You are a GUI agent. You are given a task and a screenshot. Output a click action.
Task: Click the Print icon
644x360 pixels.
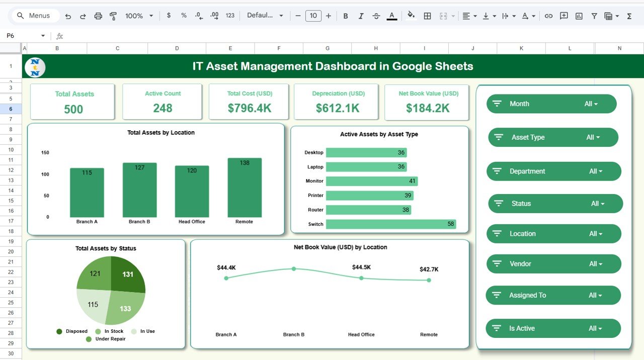coord(98,16)
